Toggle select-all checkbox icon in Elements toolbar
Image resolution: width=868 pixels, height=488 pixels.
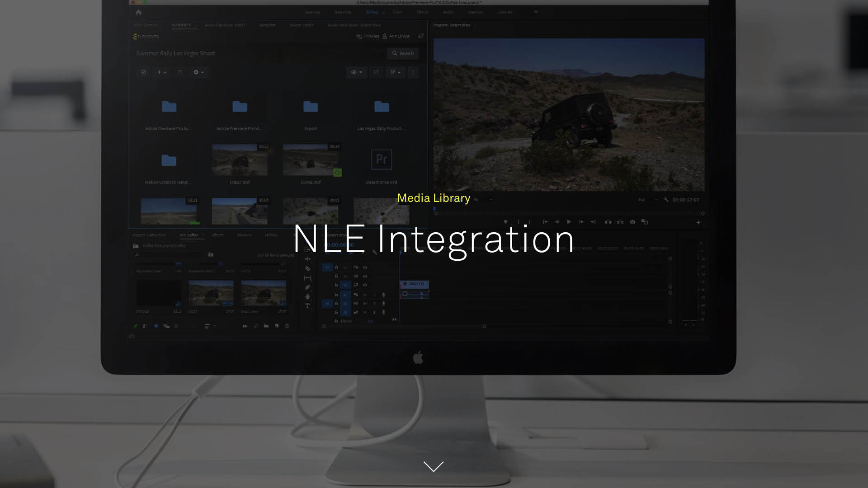[x=144, y=72]
